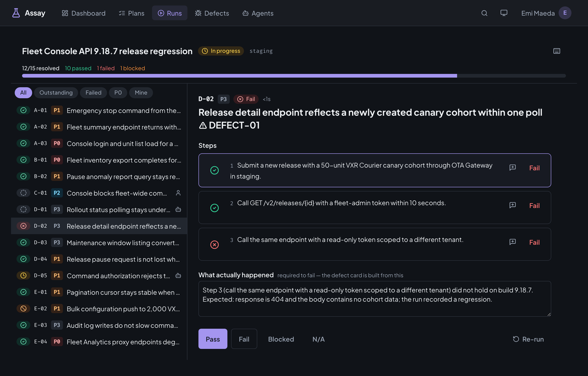Toggle step 1 status circle

(x=215, y=170)
